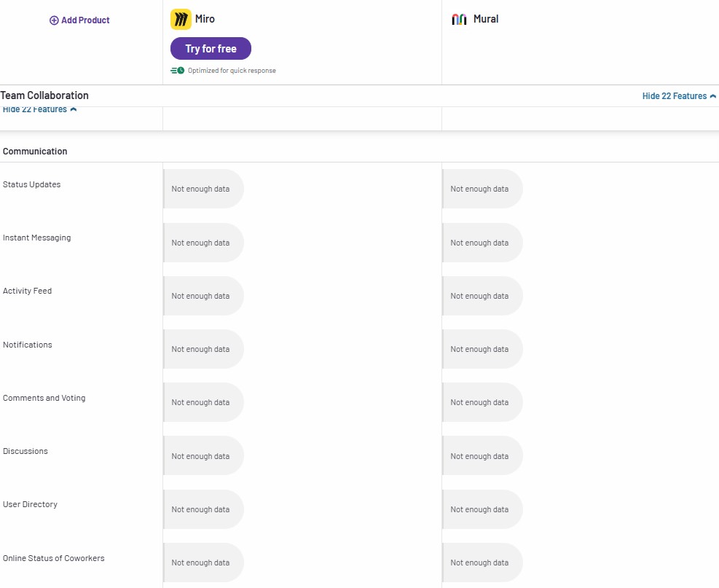Click Mural's Status Updates data pill
This screenshot has width=719, height=588.
point(482,189)
